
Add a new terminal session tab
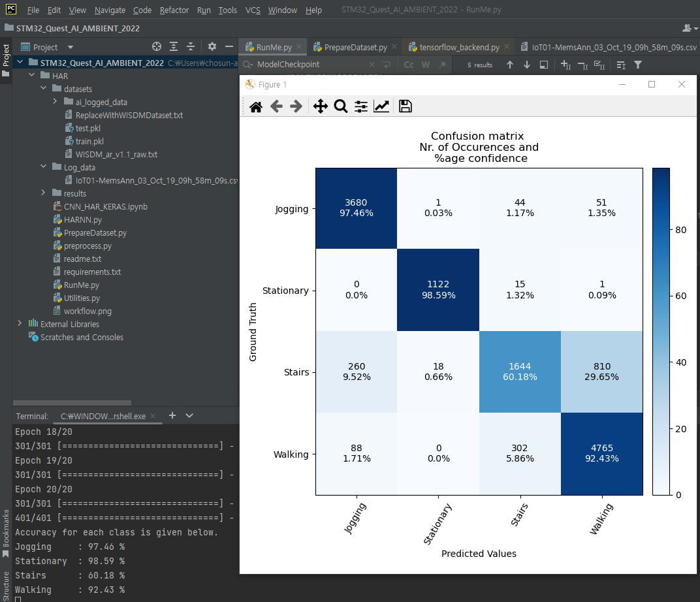point(172,416)
